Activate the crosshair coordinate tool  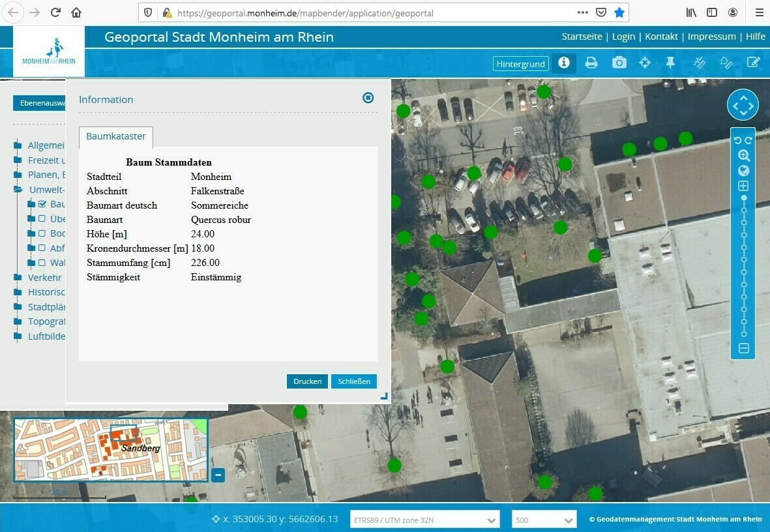coord(645,63)
